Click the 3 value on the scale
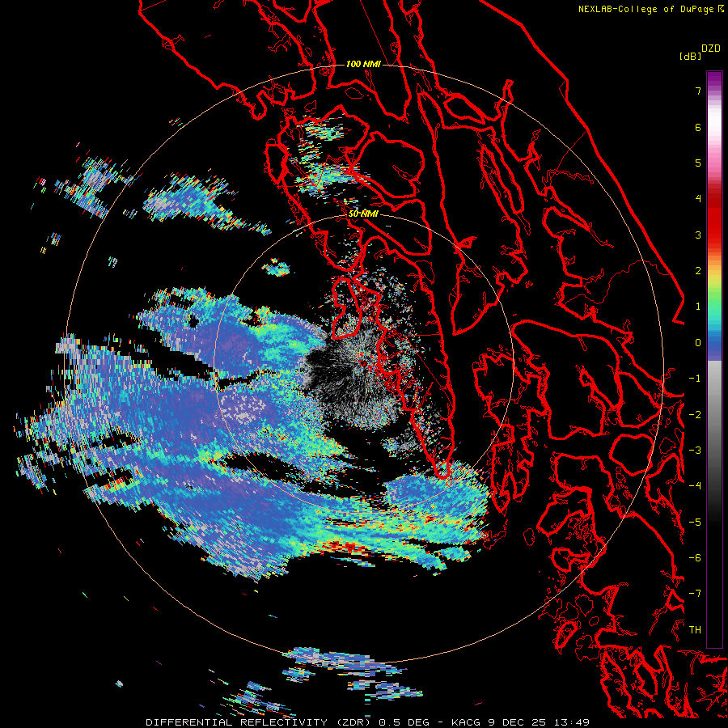This screenshot has height=728, width=728. (x=698, y=235)
